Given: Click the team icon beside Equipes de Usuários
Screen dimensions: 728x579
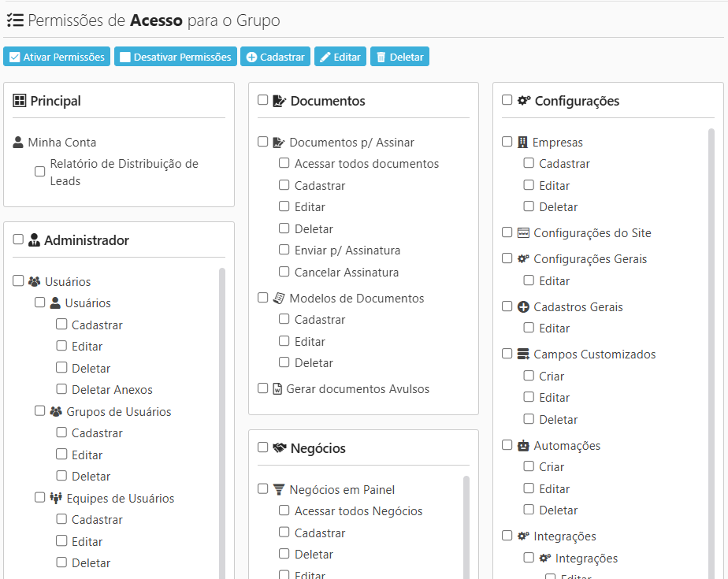Looking at the screenshot, I should [56, 499].
